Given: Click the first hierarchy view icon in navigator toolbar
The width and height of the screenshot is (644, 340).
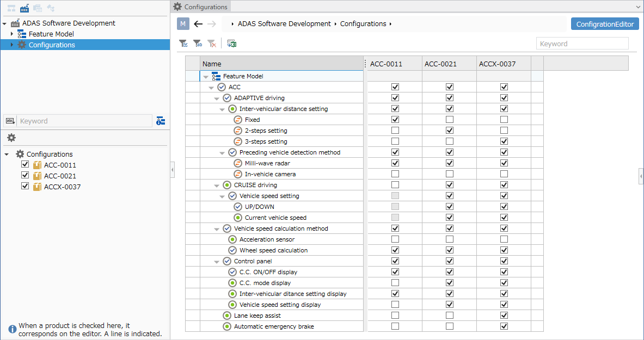Looking at the screenshot, I should (x=11, y=8).
